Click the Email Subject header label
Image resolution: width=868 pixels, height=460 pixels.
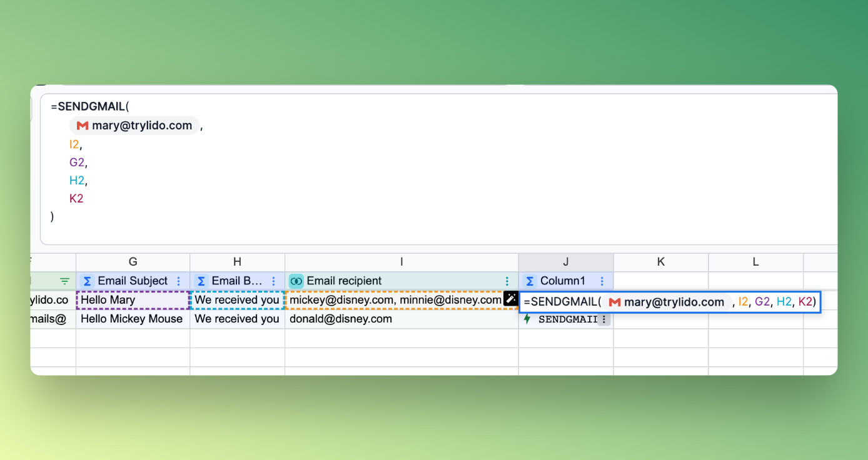pos(133,281)
